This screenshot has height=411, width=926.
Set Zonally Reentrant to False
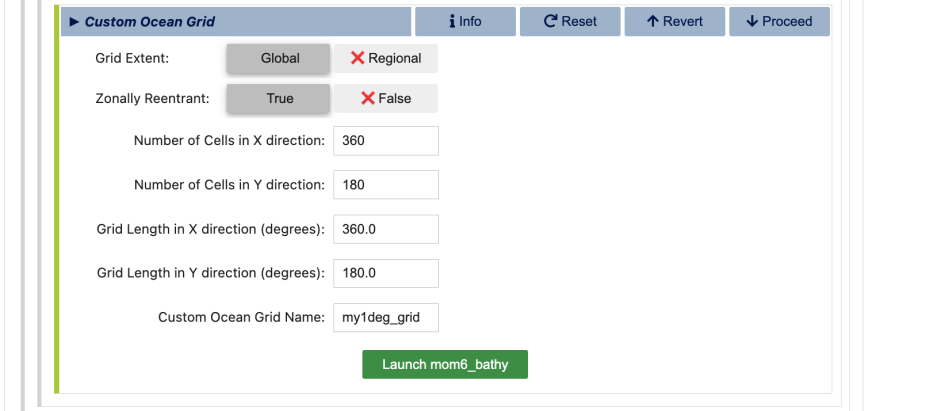[x=385, y=98]
